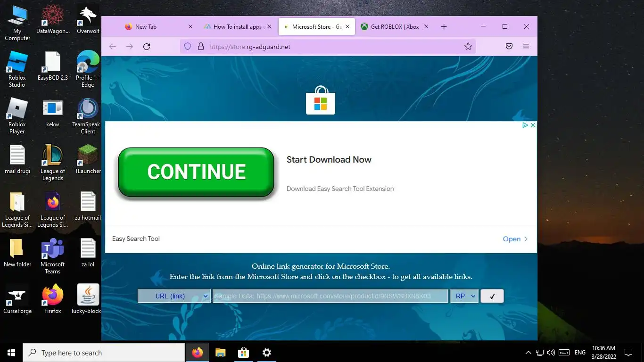Launch TLauncher Minecraft shortcut

pyautogui.click(x=88, y=159)
